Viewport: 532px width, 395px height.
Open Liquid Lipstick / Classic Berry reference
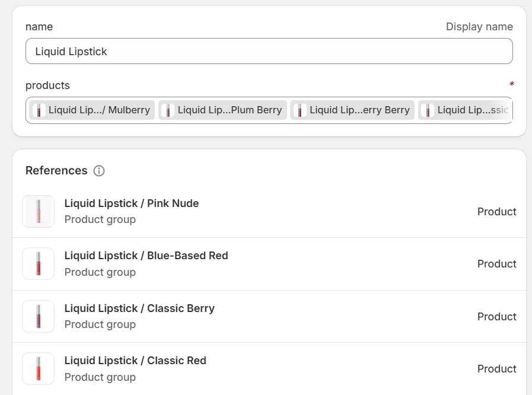(x=269, y=316)
